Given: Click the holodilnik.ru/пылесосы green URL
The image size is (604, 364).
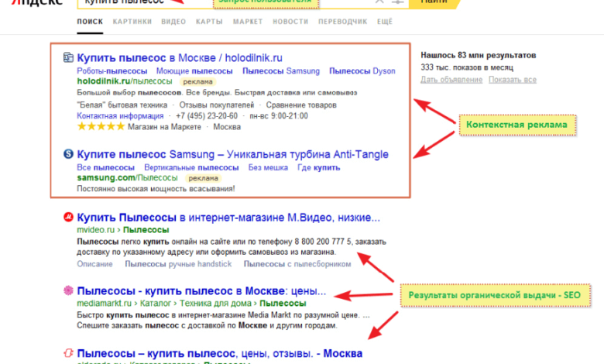Looking at the screenshot, I should (x=125, y=81).
